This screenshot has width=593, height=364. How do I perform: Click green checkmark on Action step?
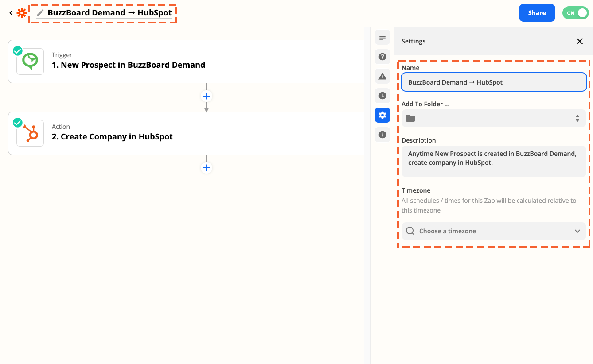point(17,123)
